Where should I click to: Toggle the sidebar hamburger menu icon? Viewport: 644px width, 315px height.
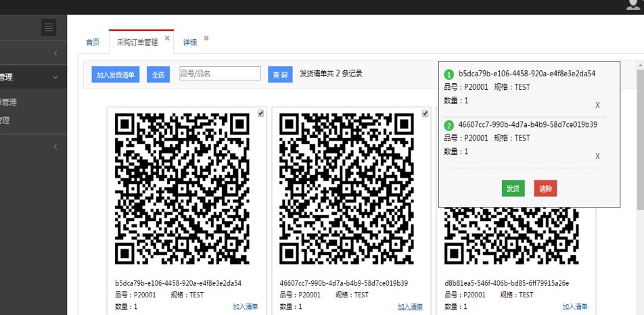49,28
